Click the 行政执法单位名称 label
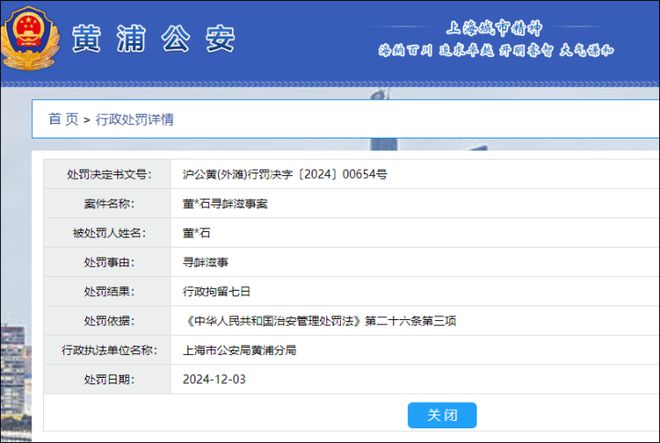 point(109,350)
